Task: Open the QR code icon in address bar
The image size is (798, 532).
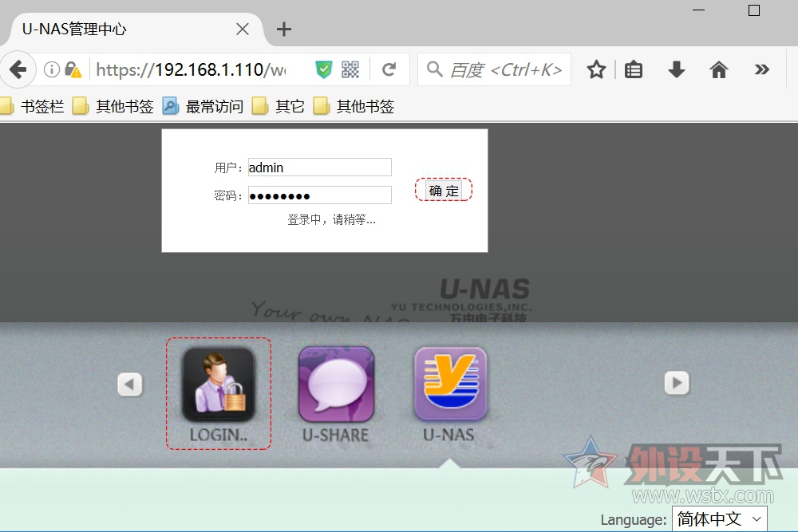Action: [350, 69]
